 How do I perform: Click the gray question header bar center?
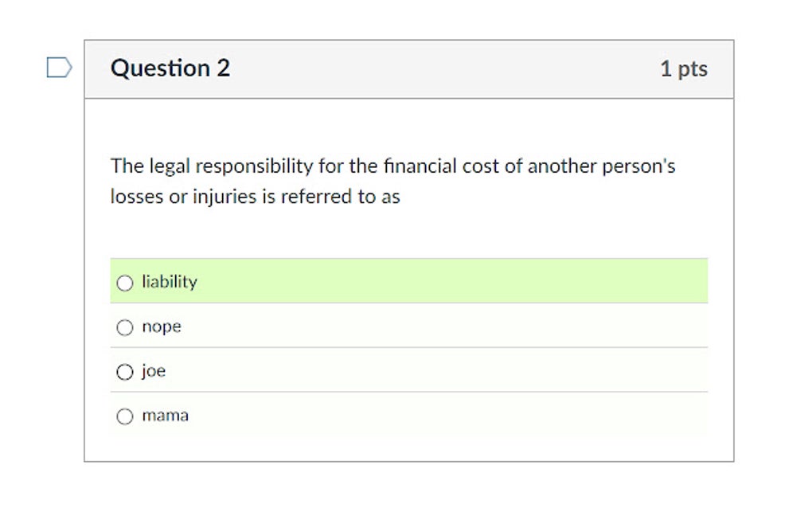click(x=408, y=69)
